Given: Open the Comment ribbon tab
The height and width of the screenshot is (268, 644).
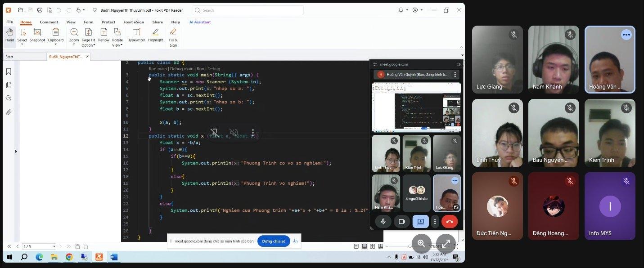Looking at the screenshot, I should pyautogui.click(x=49, y=22).
